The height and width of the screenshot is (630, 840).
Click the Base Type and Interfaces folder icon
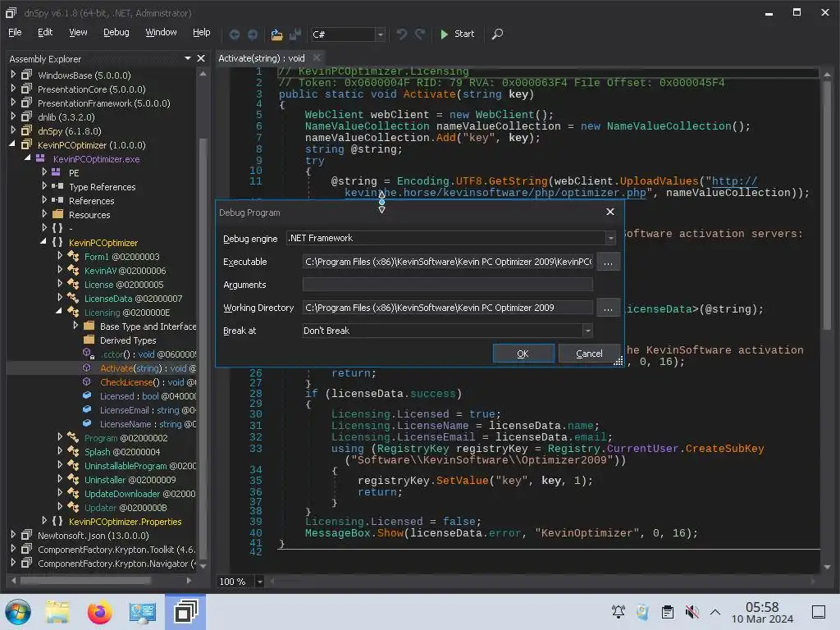pos(89,326)
